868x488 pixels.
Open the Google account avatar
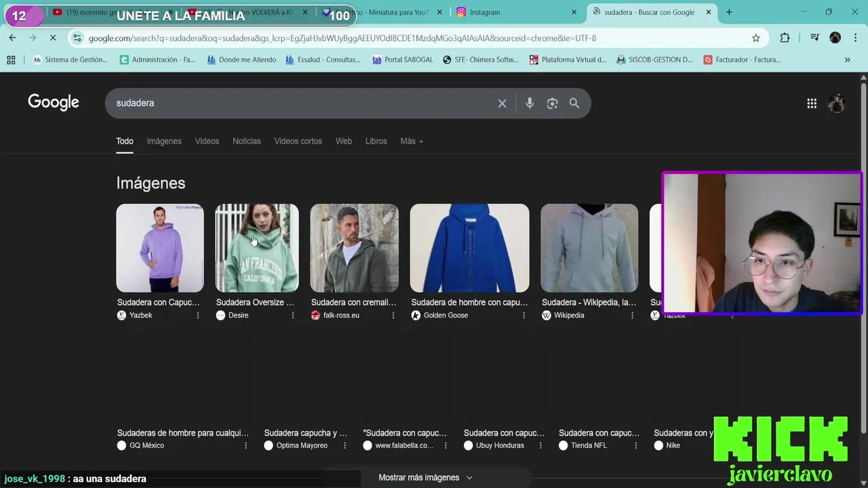pos(837,103)
